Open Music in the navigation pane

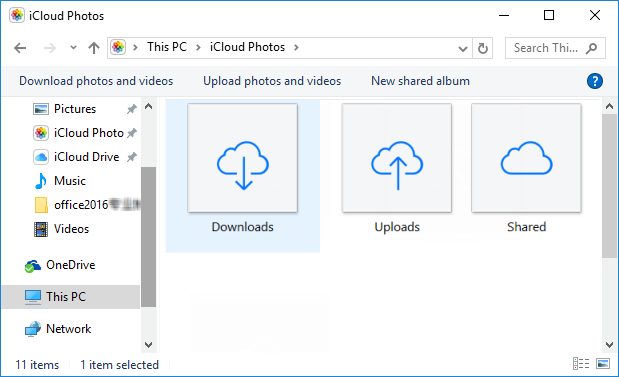click(69, 181)
